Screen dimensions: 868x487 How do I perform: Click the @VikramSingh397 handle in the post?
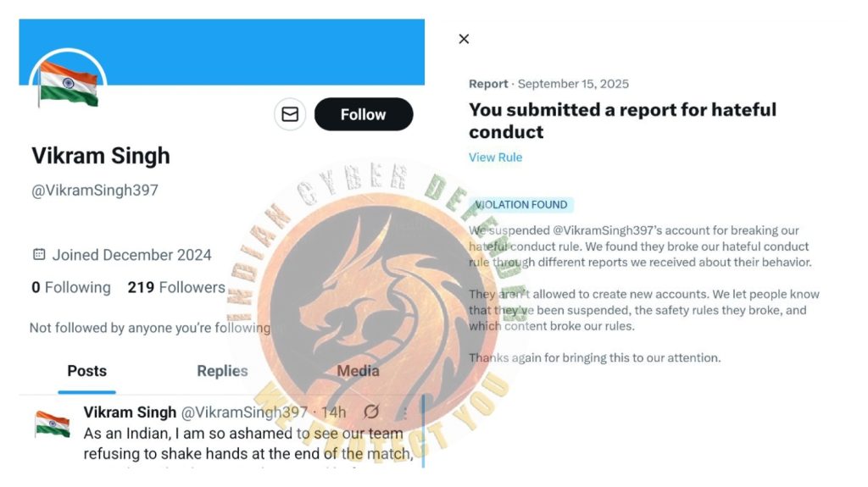[x=244, y=412]
